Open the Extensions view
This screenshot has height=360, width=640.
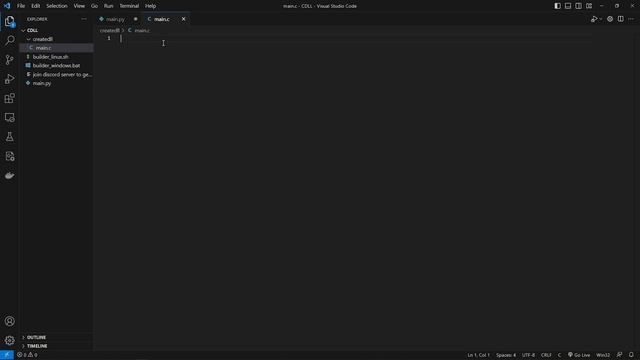coord(9,98)
